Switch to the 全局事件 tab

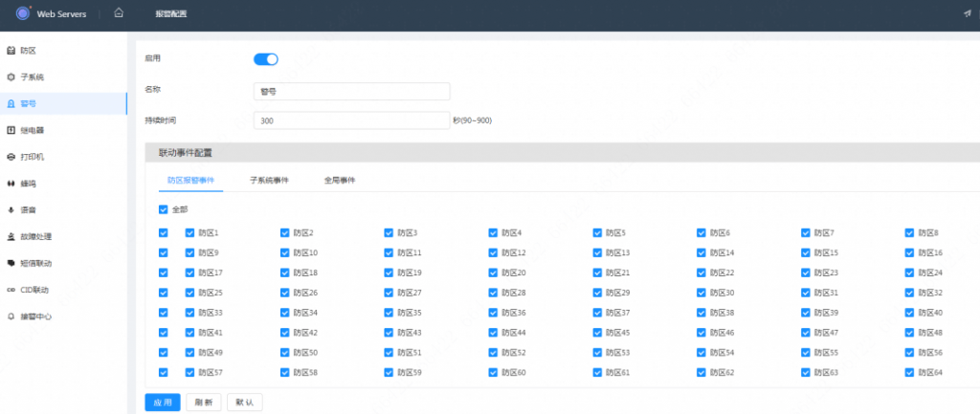339,180
